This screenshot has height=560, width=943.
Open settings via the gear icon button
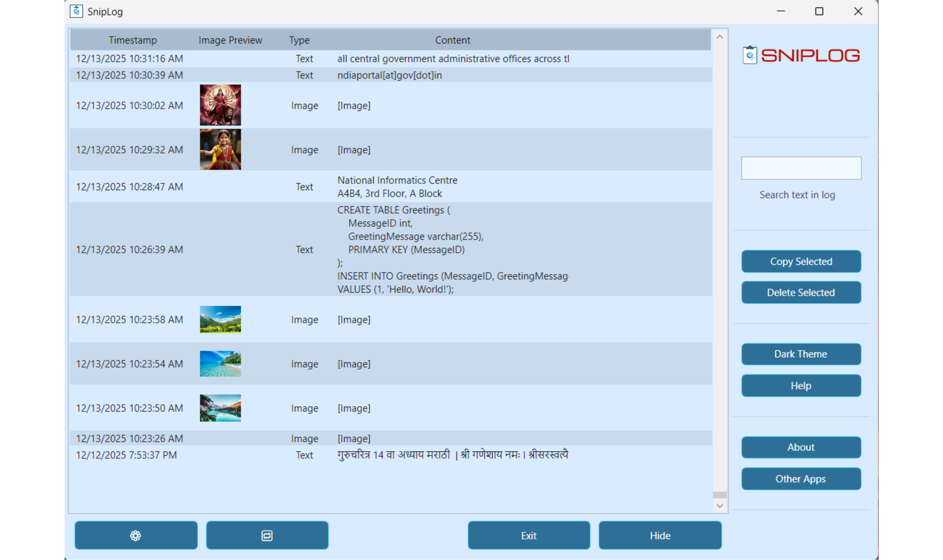click(136, 535)
